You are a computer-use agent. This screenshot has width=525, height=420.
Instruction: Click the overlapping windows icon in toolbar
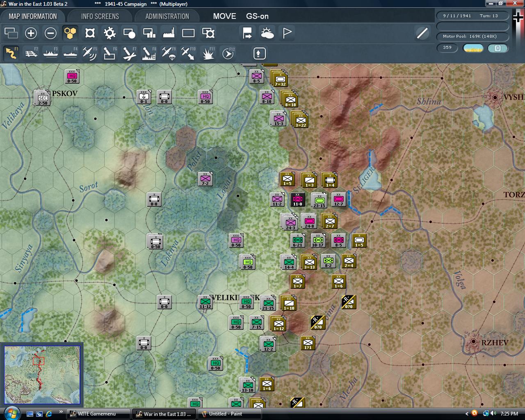tap(11, 33)
